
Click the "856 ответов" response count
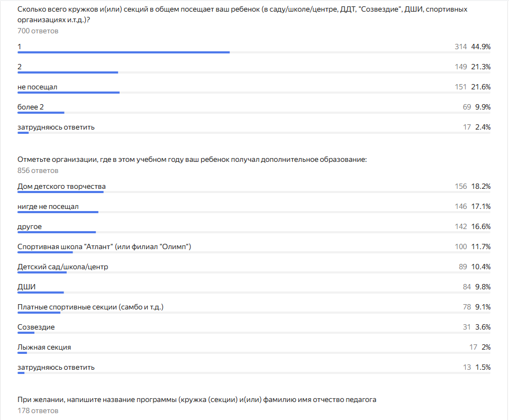tap(38, 170)
